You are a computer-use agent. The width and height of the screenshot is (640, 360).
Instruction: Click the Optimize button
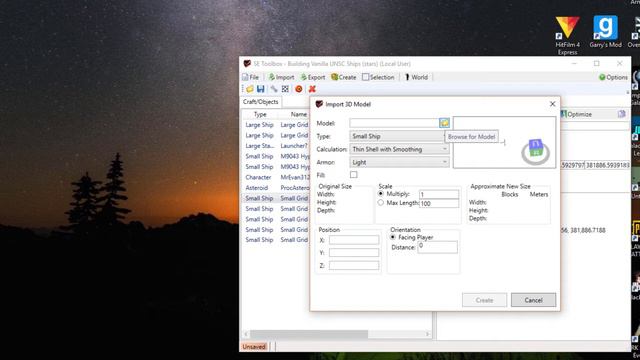[x=576, y=114]
